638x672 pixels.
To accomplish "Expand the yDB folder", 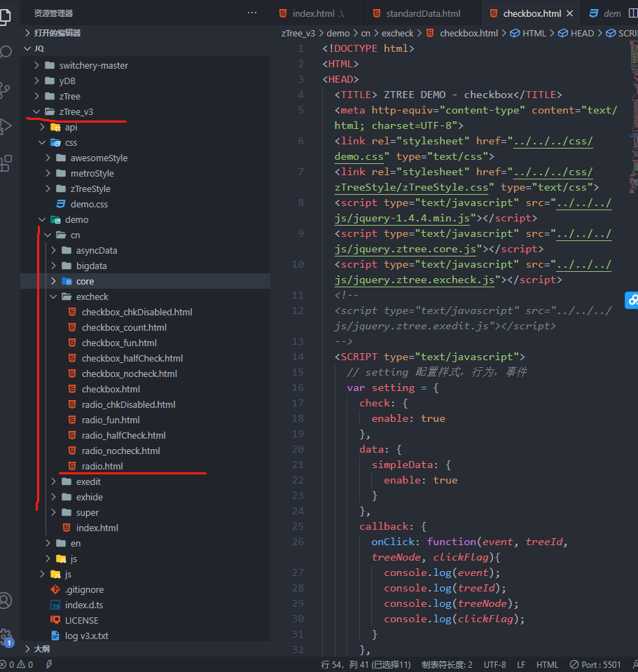I will (37, 81).
